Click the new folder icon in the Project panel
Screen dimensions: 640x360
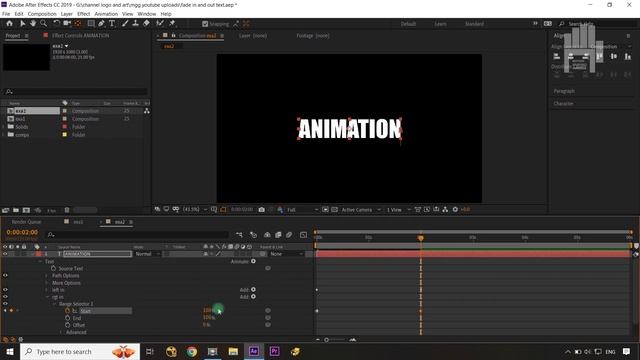point(16,210)
